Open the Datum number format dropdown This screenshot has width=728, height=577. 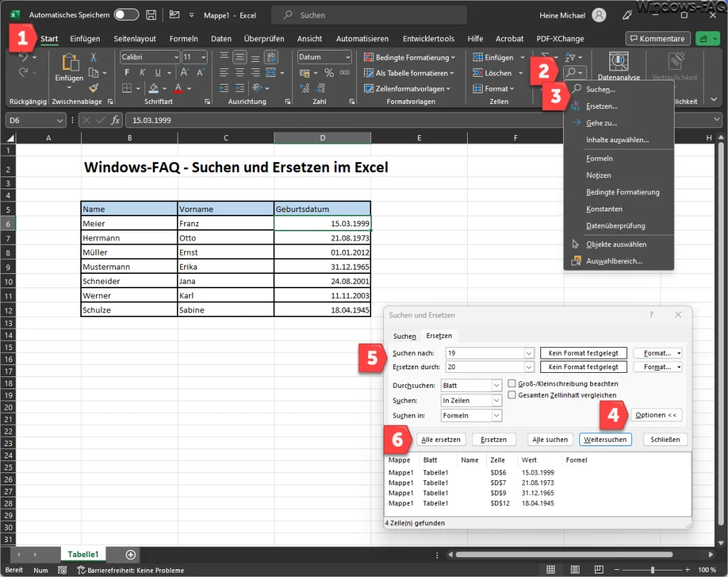click(348, 57)
